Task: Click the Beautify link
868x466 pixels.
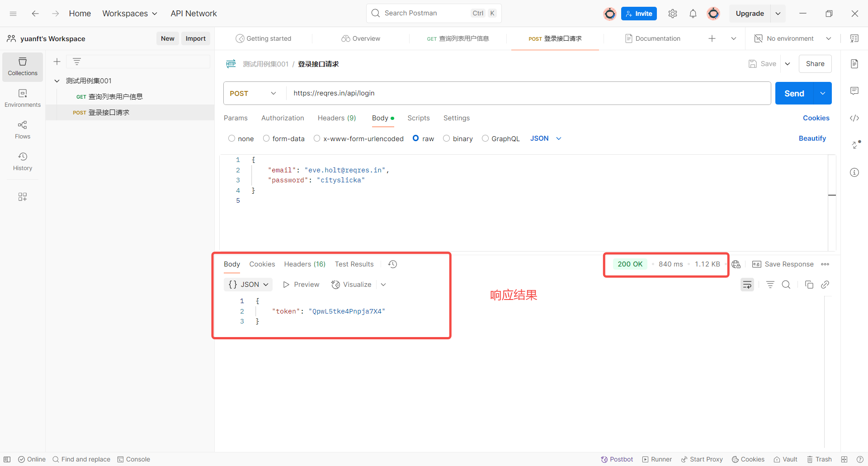Action: click(x=812, y=138)
